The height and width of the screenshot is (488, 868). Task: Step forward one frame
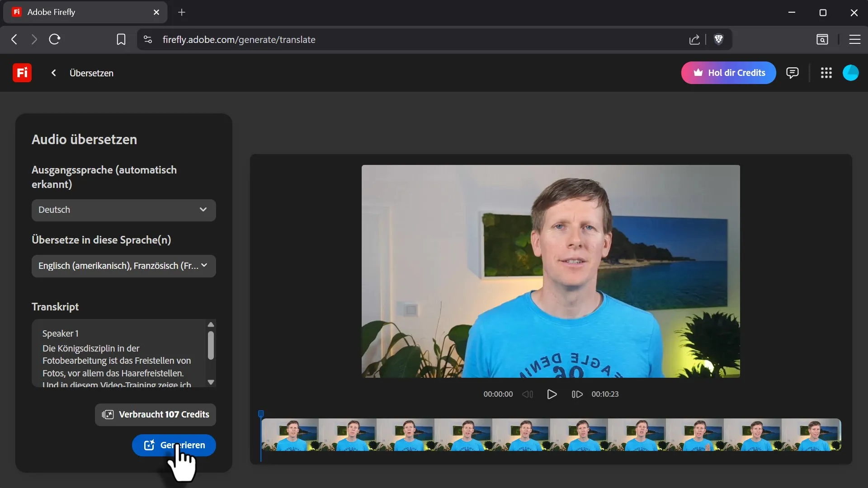point(577,394)
